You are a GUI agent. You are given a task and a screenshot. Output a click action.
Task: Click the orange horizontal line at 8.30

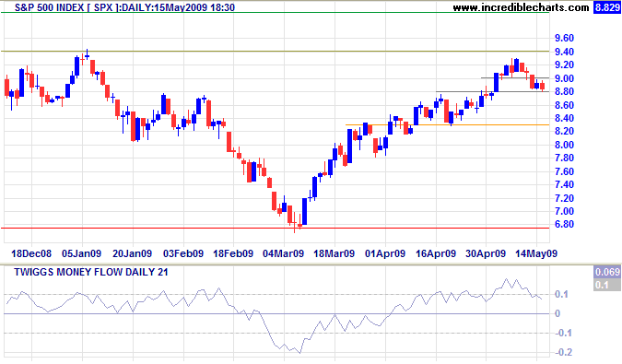pyautogui.click(x=448, y=125)
